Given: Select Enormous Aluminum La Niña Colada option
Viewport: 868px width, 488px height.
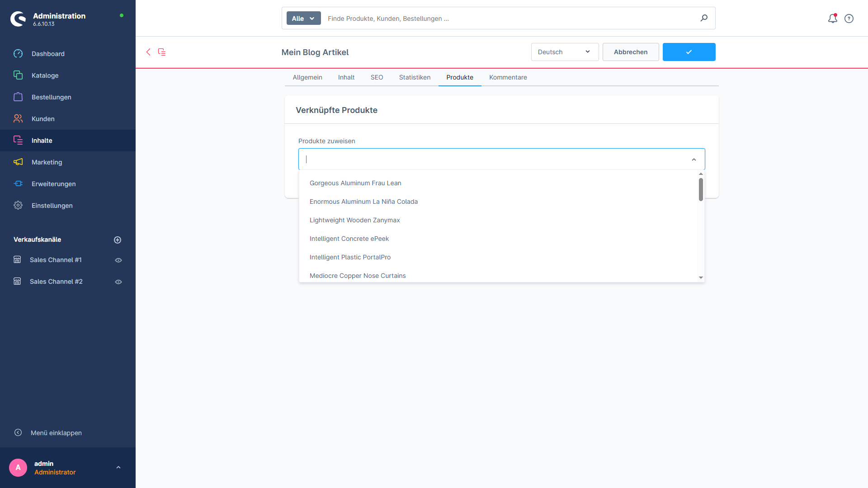Looking at the screenshot, I should [498, 202].
